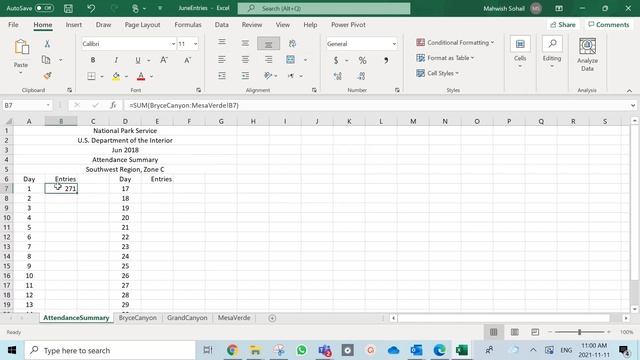Click the Save icon in title bar
Image resolution: width=640 pixels, height=360 pixels.
tap(68, 8)
